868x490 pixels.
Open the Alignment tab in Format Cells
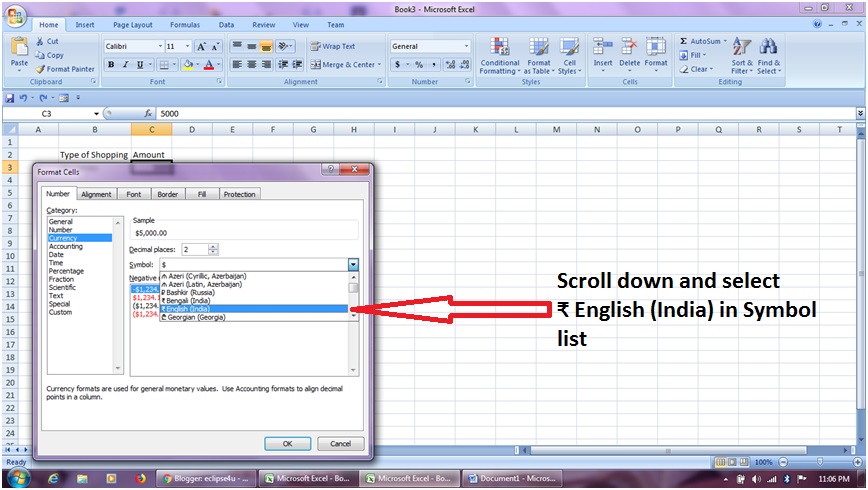click(96, 194)
